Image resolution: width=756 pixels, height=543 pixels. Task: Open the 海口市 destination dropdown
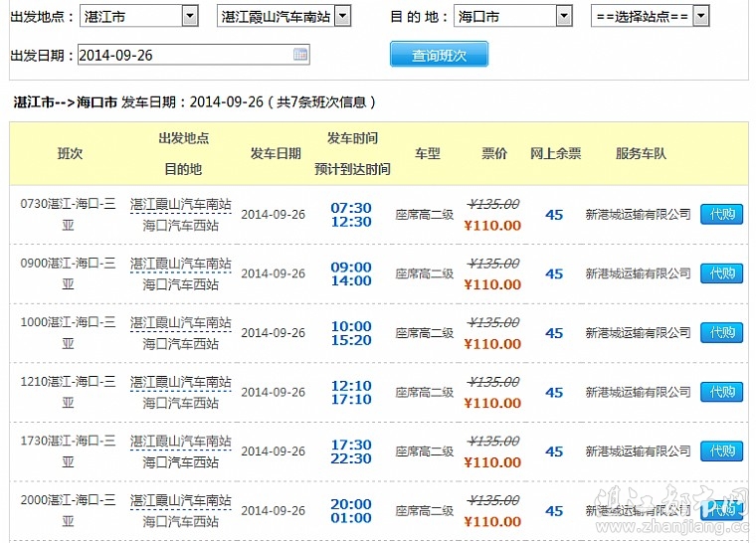coord(564,16)
